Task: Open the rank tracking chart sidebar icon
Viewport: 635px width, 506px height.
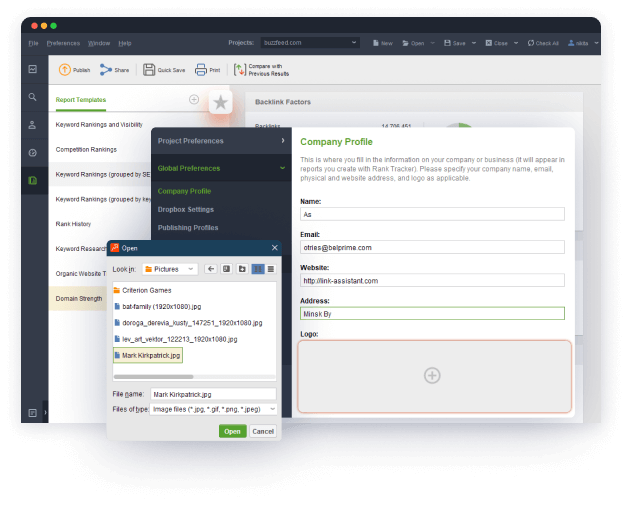Action: pyautogui.click(x=33, y=69)
